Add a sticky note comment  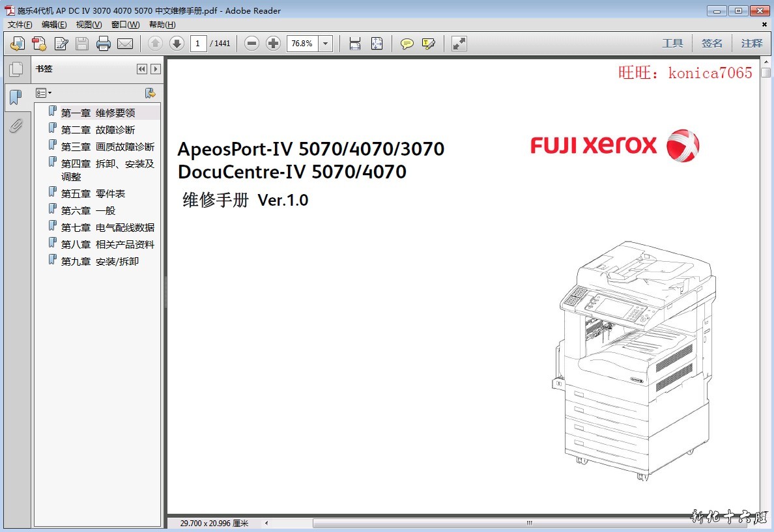407,44
